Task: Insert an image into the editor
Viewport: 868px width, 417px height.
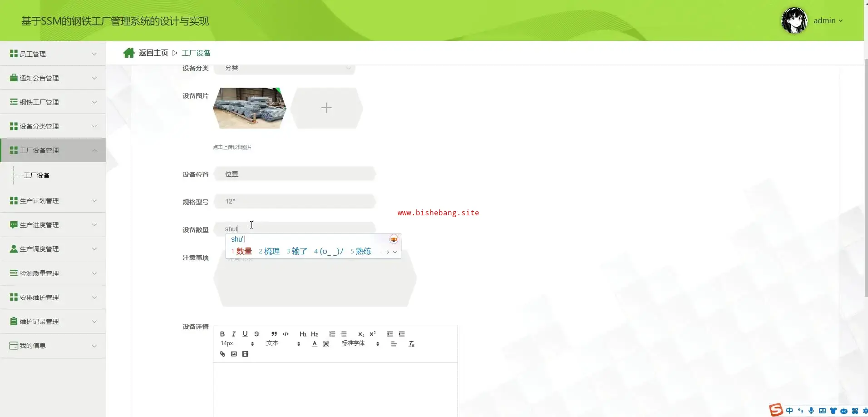Action: point(234,354)
